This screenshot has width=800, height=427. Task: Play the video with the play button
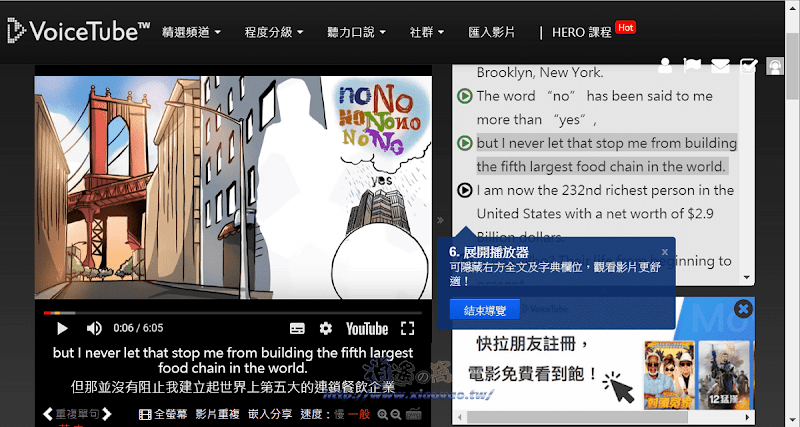[62, 328]
